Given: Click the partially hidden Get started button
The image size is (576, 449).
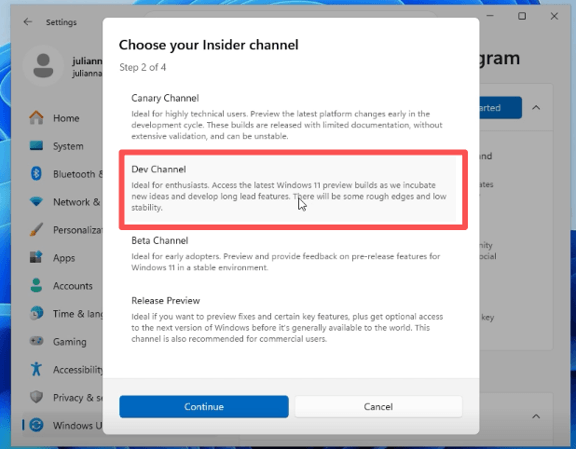Looking at the screenshot, I should coord(500,108).
